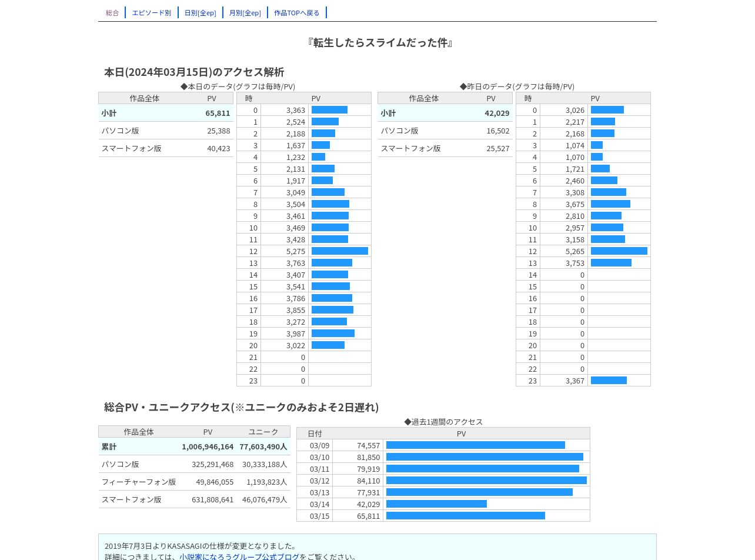Image resolution: width=755 pixels, height=560 pixels.
Task: Go back via 作品TOPへ戻る link
Action: point(297,12)
